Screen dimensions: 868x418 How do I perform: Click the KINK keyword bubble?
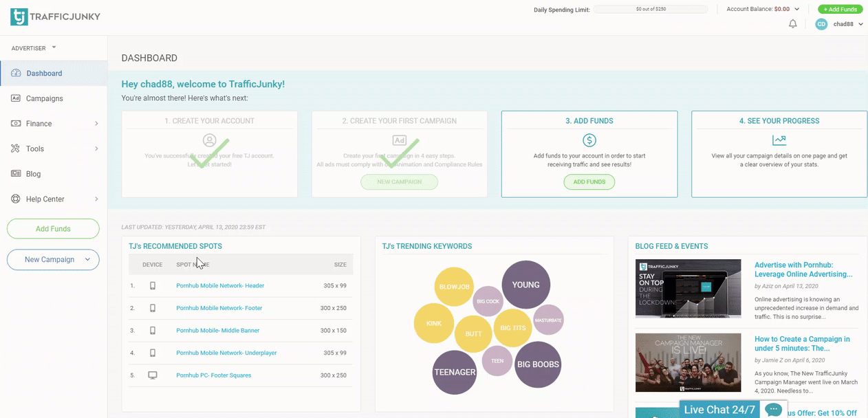click(434, 323)
